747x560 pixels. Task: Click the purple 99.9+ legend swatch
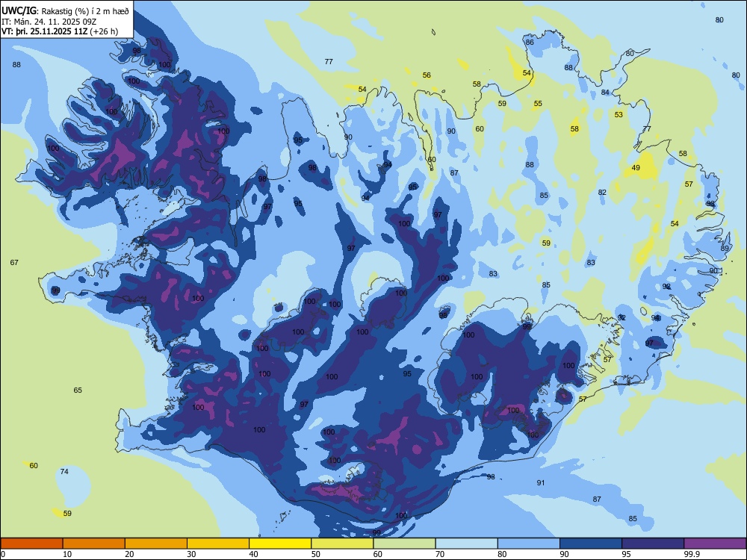pyautogui.click(x=715, y=544)
